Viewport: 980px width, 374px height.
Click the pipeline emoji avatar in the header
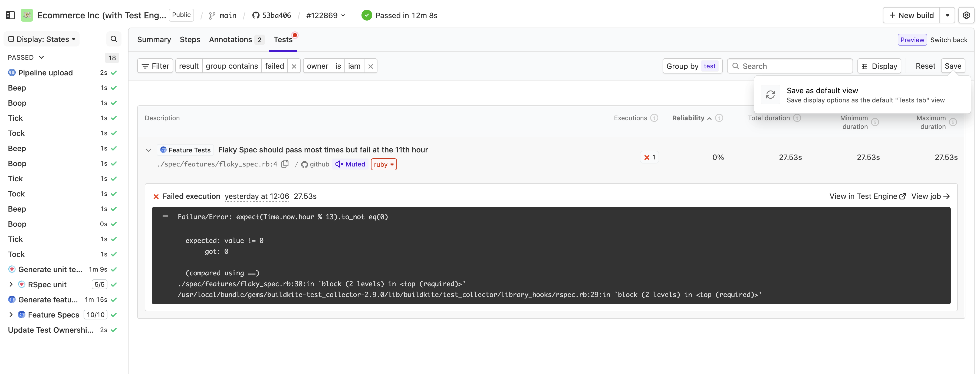pos(27,15)
